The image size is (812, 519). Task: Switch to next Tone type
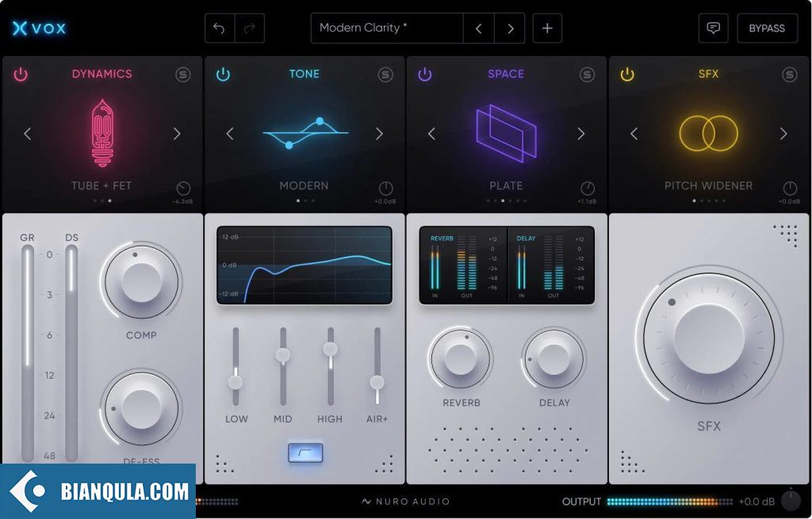[379, 134]
